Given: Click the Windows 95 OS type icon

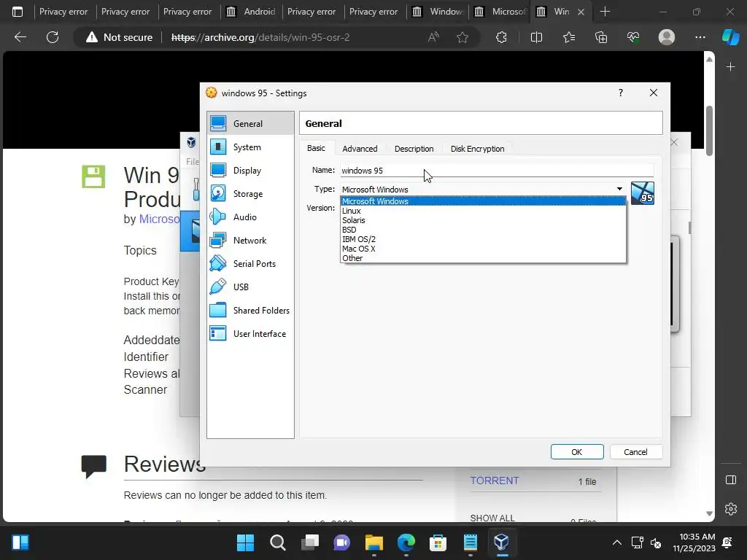Looking at the screenshot, I should tap(642, 192).
